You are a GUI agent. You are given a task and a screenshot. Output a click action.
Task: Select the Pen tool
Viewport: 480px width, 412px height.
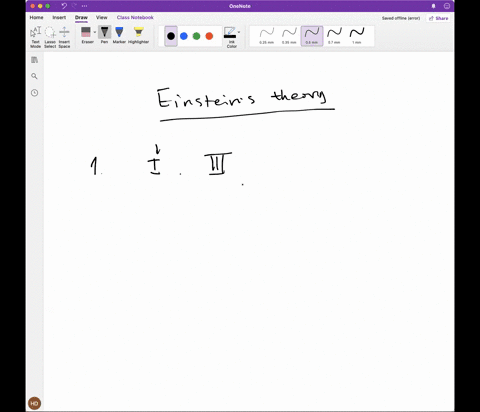[104, 35]
